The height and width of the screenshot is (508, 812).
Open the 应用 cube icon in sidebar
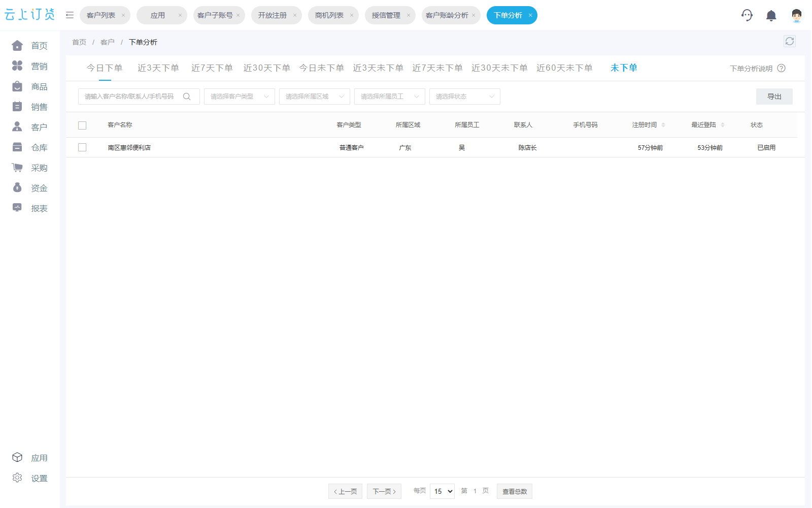[x=17, y=458]
